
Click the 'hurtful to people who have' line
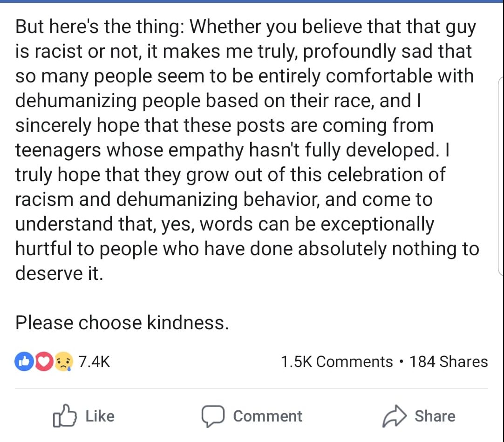click(x=247, y=248)
